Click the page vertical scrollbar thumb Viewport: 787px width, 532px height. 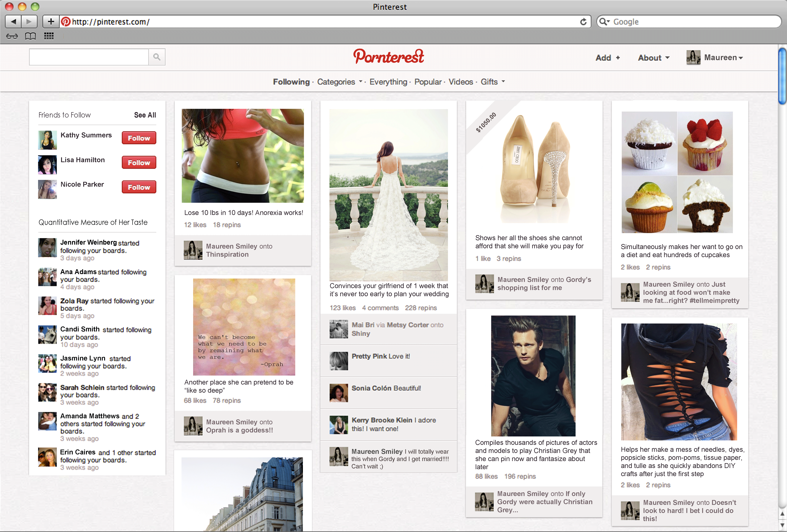coord(782,76)
